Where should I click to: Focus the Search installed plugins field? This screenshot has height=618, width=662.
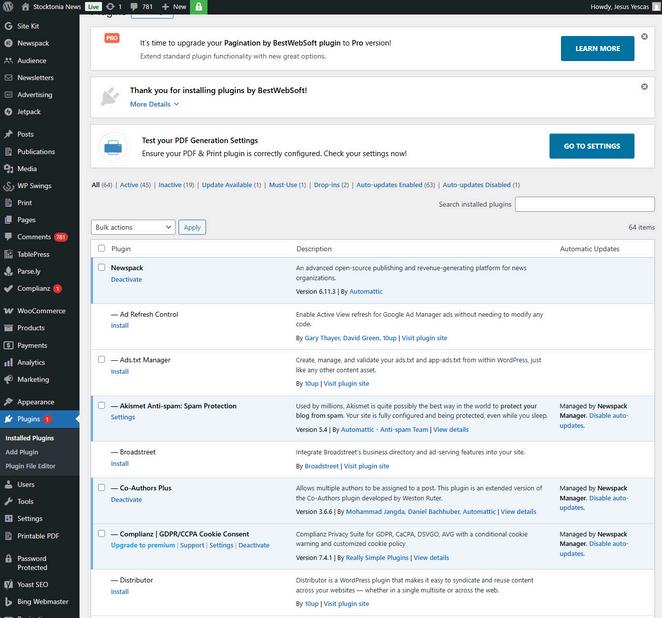point(585,204)
